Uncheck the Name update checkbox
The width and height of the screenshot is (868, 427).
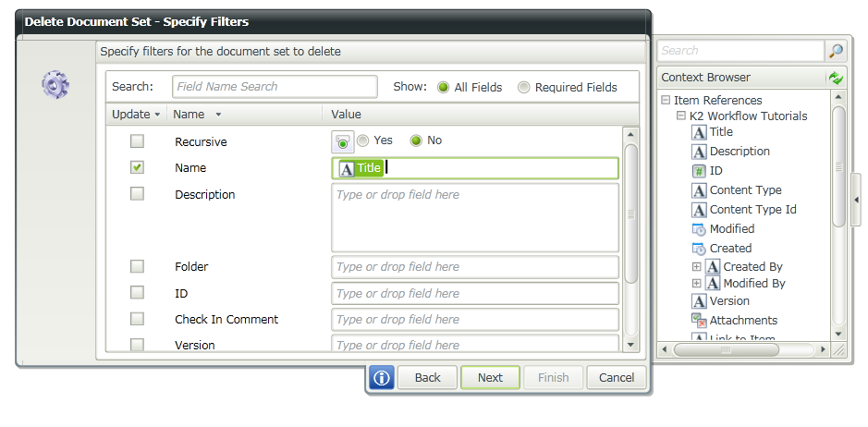[137, 167]
